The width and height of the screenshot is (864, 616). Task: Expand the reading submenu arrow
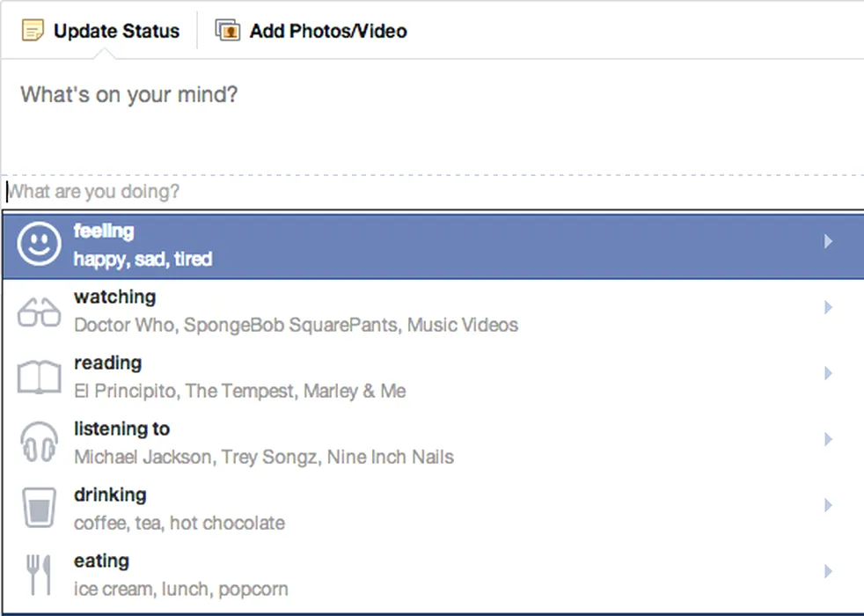click(828, 373)
